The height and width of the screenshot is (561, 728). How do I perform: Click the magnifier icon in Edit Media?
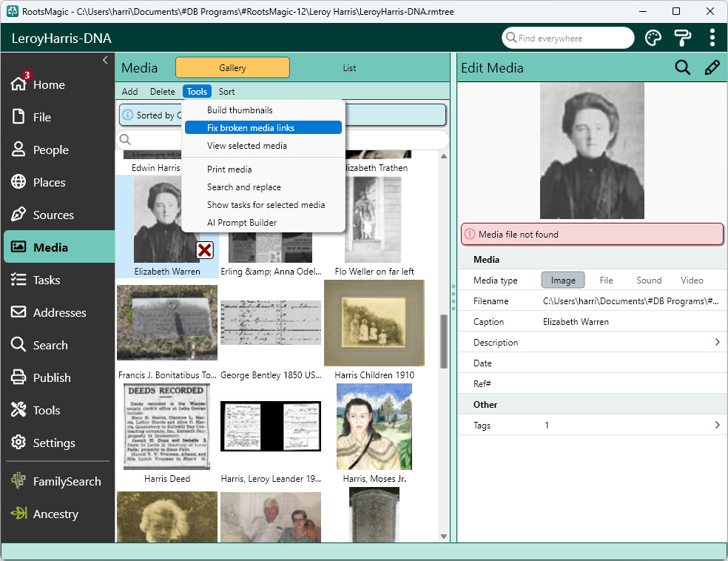(x=682, y=68)
